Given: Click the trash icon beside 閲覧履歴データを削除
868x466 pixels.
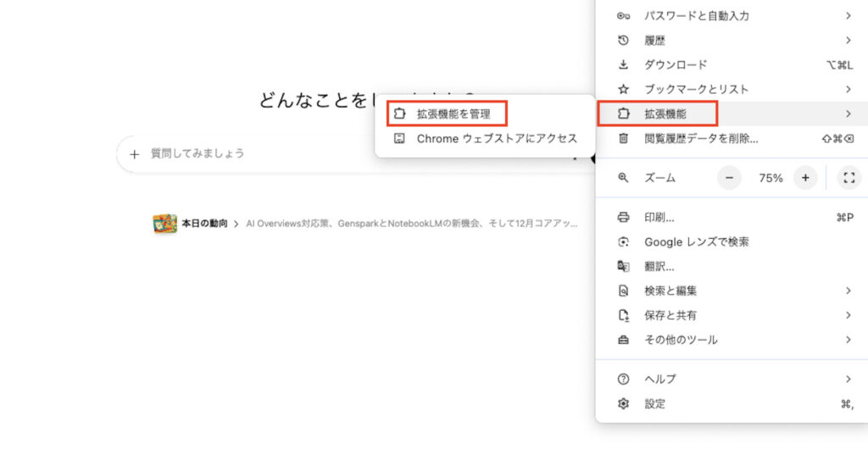Looking at the screenshot, I should [x=623, y=138].
